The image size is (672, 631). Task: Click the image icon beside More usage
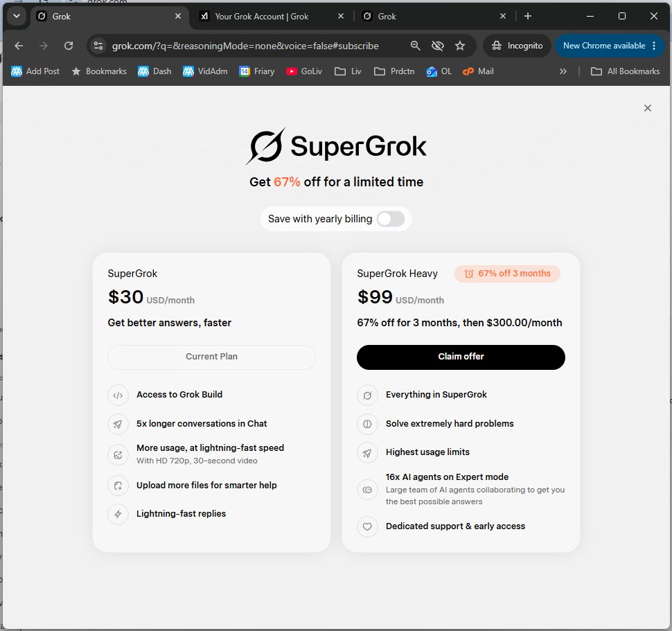coord(118,454)
